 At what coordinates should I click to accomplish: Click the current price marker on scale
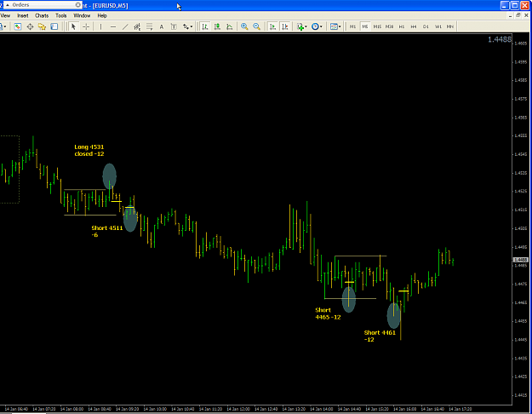pyautogui.click(x=521, y=260)
